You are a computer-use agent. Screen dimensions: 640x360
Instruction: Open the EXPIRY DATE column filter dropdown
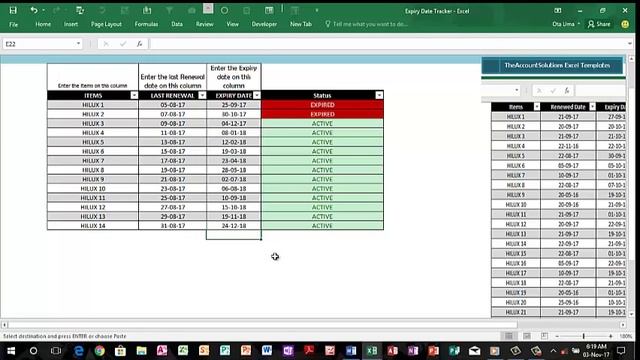click(256, 95)
